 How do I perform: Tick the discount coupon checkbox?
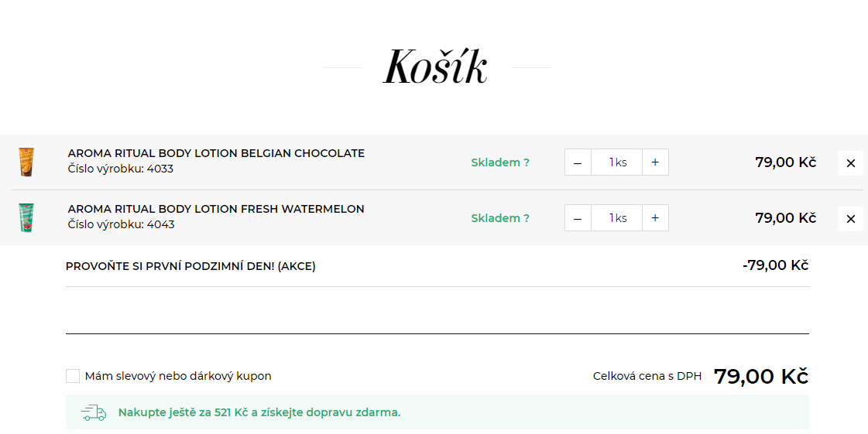[73, 376]
